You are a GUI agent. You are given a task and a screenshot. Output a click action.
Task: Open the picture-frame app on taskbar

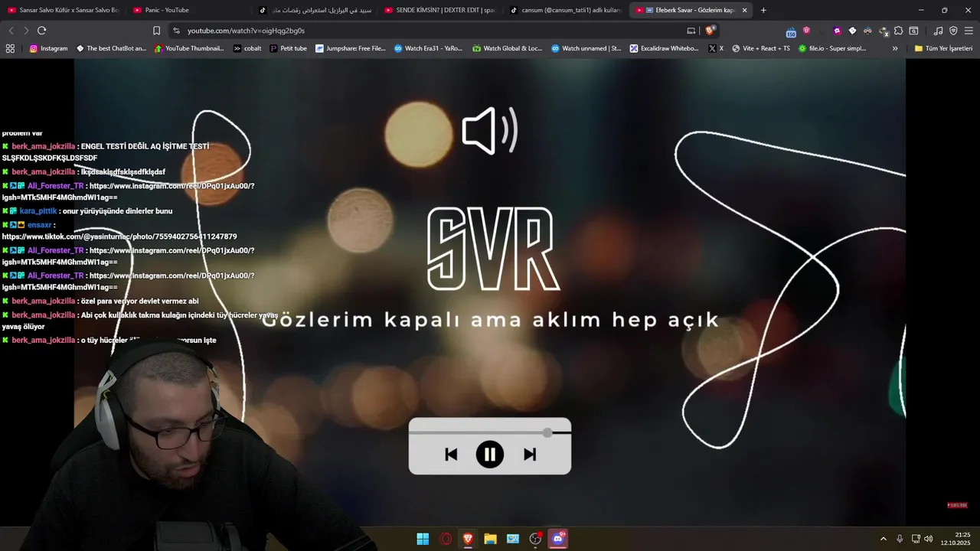click(513, 539)
